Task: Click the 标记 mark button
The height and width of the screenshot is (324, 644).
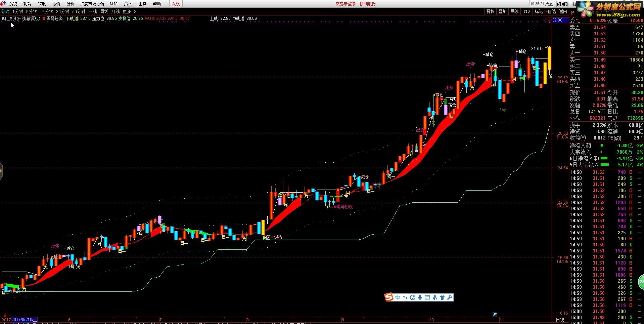Action: click(539, 11)
